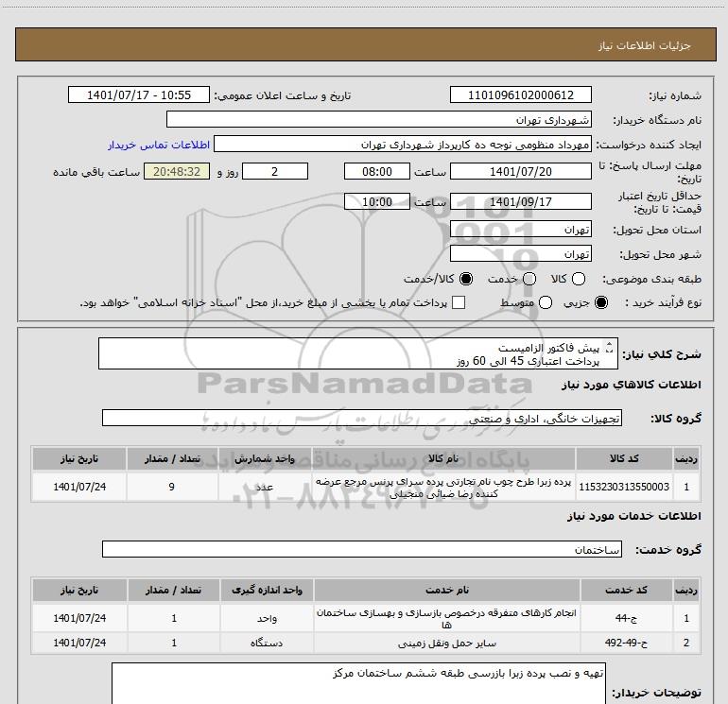Click the service code ج-44
The height and width of the screenshot is (704, 728).
point(626,618)
